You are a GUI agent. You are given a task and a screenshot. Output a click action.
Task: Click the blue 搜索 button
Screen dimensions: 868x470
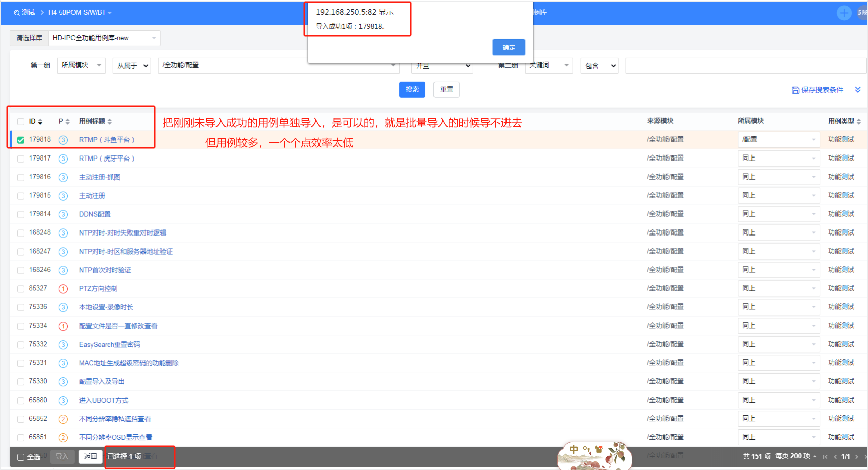[412, 90]
